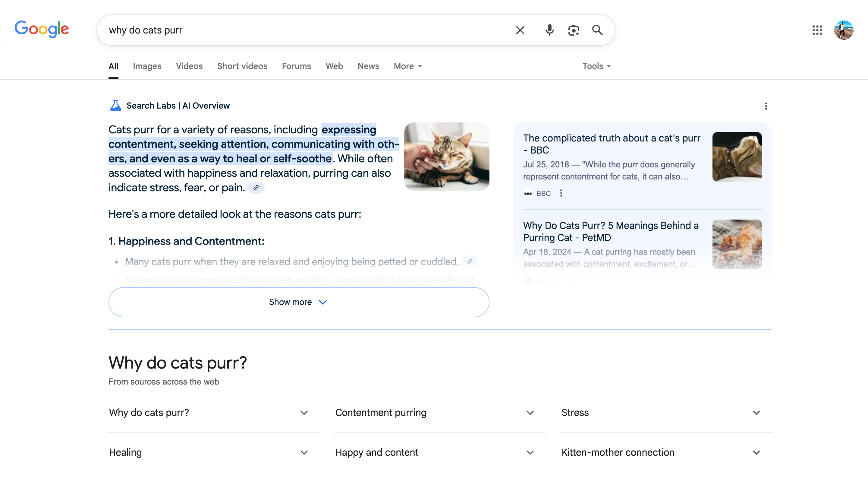Expand the 'Healing' section

tap(214, 453)
